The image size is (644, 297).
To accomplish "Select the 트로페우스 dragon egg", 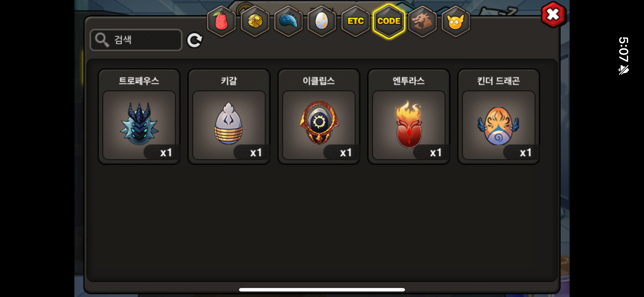I will 139,116.
